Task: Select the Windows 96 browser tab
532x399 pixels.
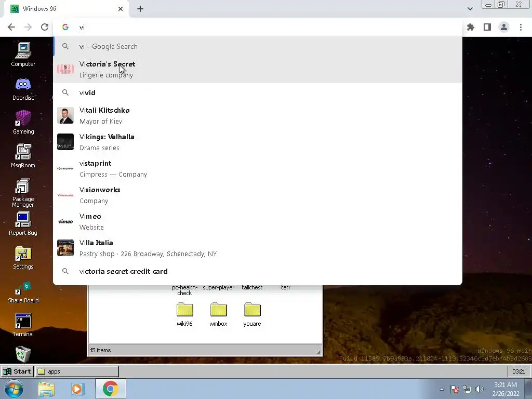Action: coord(66,9)
